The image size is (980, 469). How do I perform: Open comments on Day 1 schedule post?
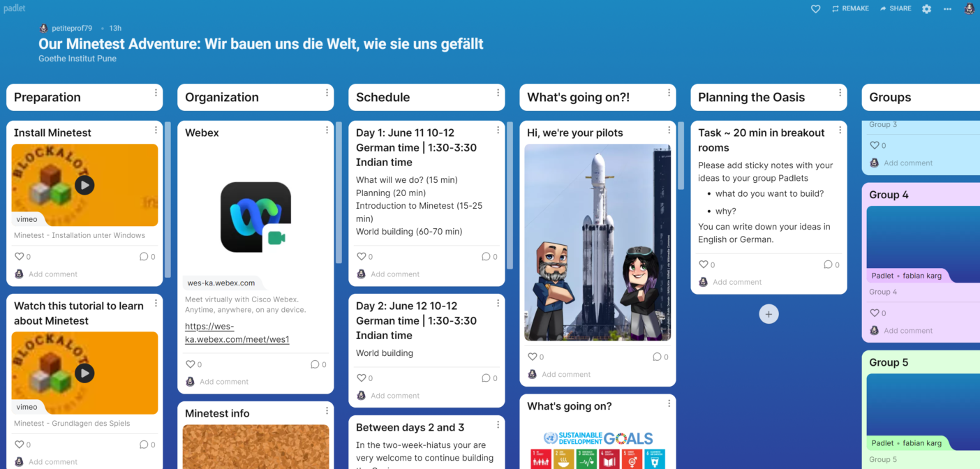(x=486, y=257)
